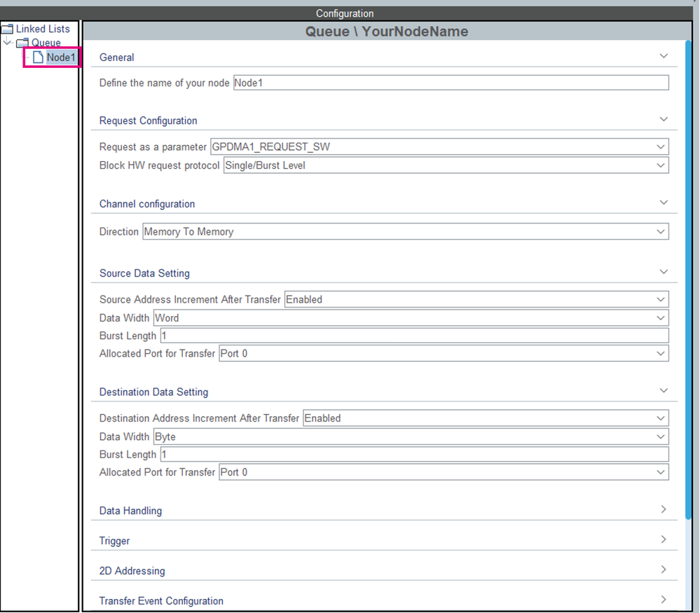Image resolution: width=700 pixels, height=613 pixels.
Task: Collapse the Source Data Setting chevron
Action: 664,272
